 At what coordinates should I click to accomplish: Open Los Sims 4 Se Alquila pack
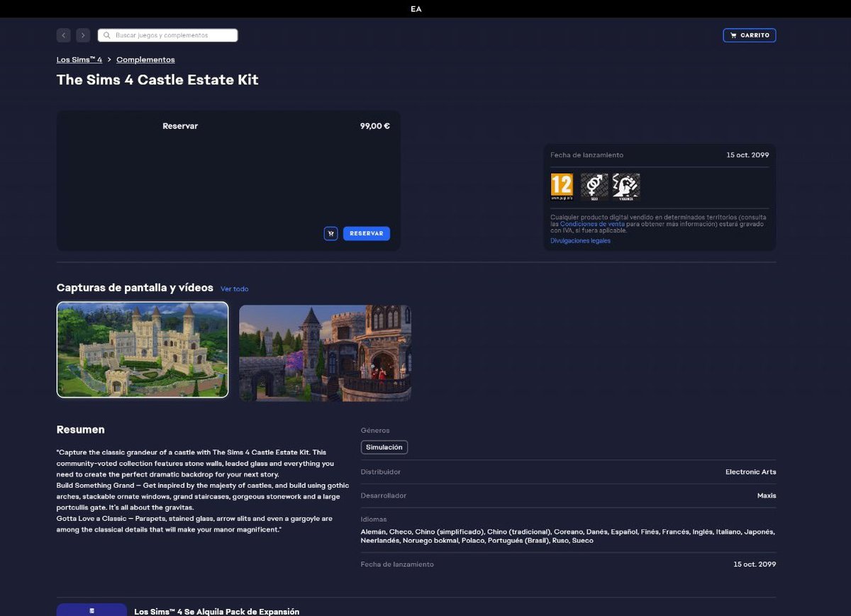coord(216,611)
